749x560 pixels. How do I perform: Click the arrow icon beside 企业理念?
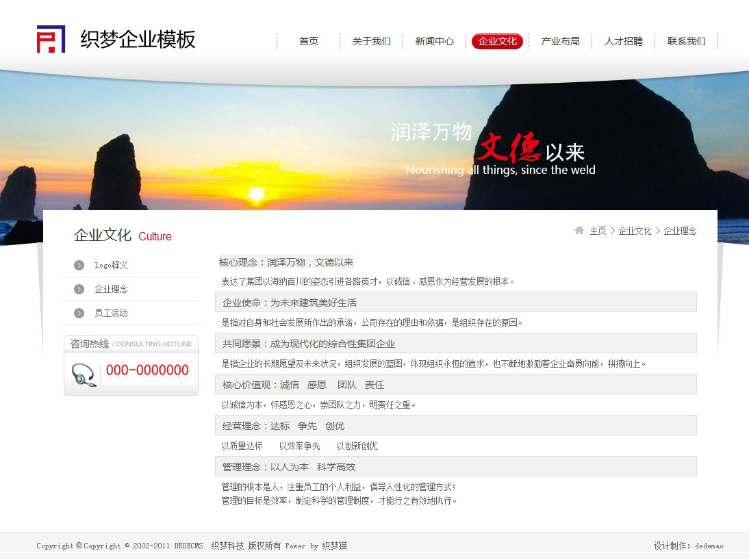click(79, 289)
